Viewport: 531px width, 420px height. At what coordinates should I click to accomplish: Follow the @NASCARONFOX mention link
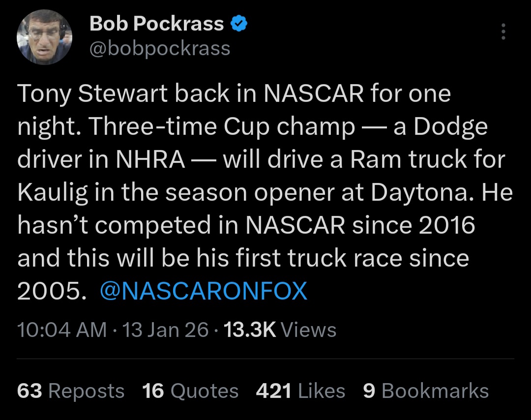[x=203, y=291]
